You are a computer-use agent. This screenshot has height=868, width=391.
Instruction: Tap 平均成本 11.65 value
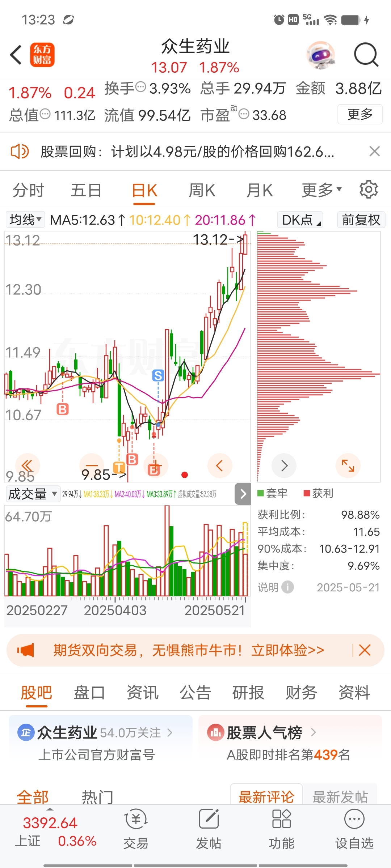click(366, 532)
